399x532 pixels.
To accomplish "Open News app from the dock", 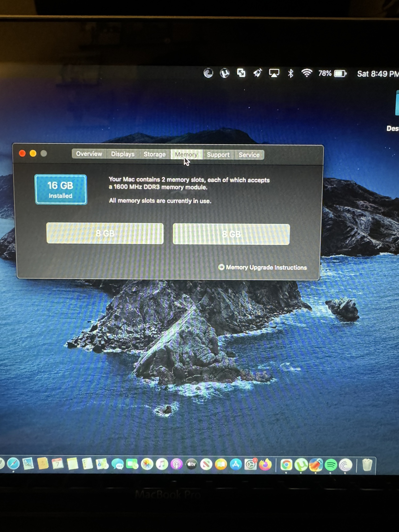I will click(x=206, y=465).
